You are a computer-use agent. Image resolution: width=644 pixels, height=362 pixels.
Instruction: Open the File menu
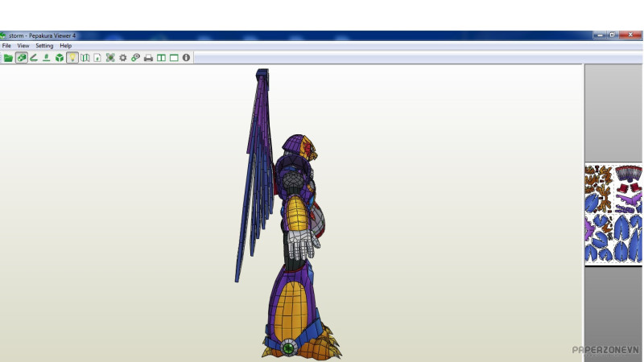tap(6, 46)
